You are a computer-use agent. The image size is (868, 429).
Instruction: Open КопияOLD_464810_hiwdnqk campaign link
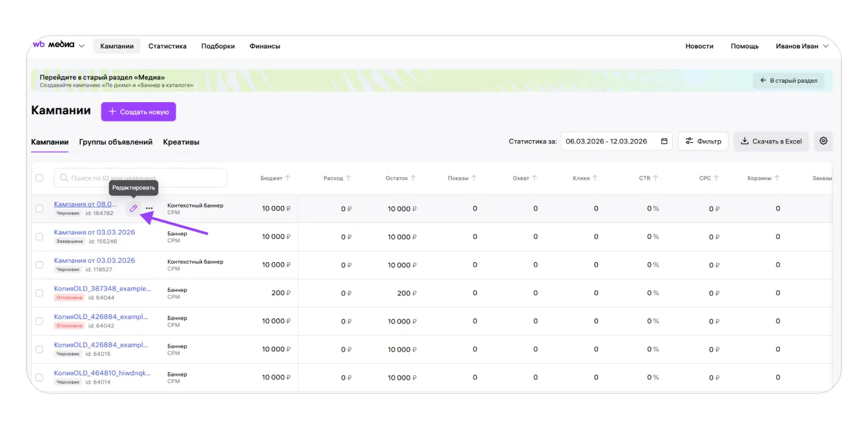tap(102, 373)
